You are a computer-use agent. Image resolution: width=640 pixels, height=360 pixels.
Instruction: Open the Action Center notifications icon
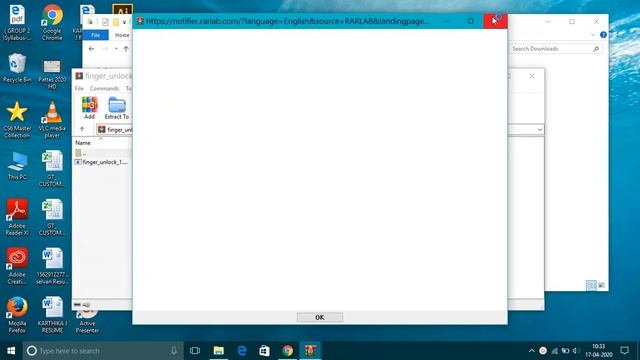click(624, 351)
